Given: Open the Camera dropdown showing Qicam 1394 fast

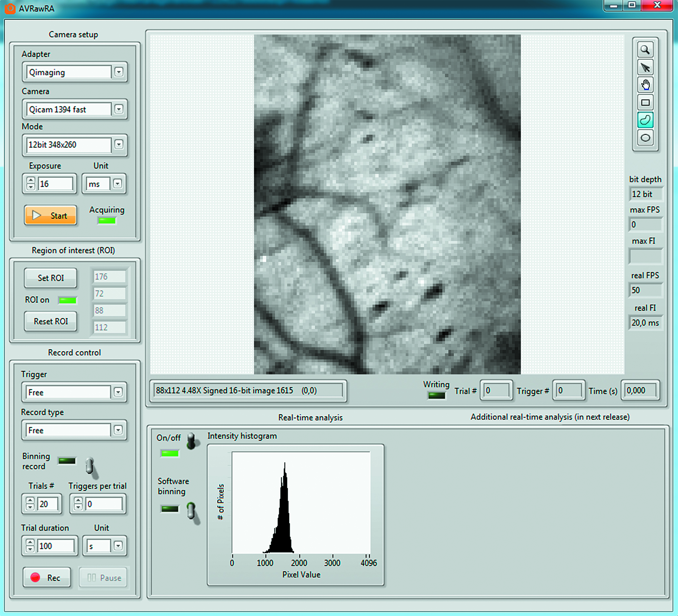Looking at the screenshot, I should click(x=119, y=109).
